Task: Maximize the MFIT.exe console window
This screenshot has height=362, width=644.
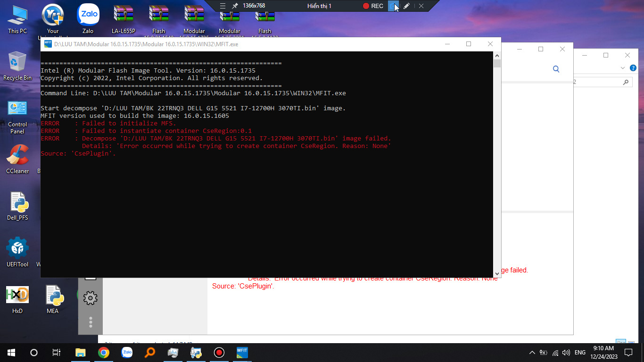Action: [468, 44]
